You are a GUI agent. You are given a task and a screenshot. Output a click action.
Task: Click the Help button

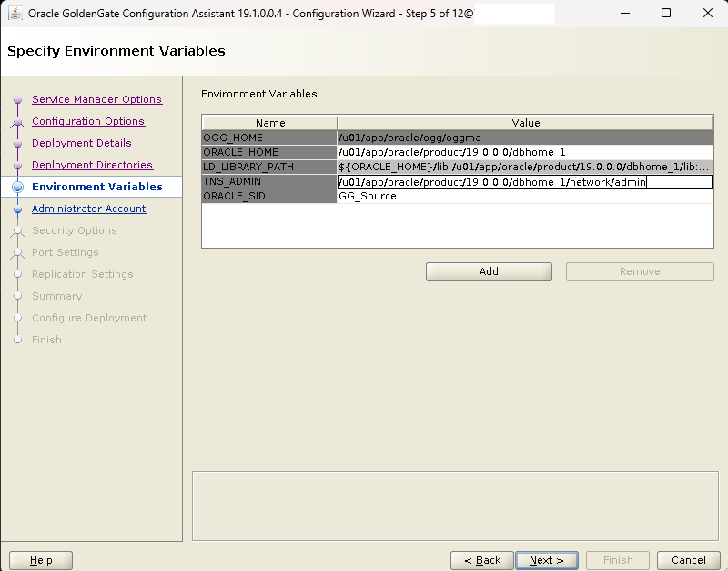coord(41,560)
